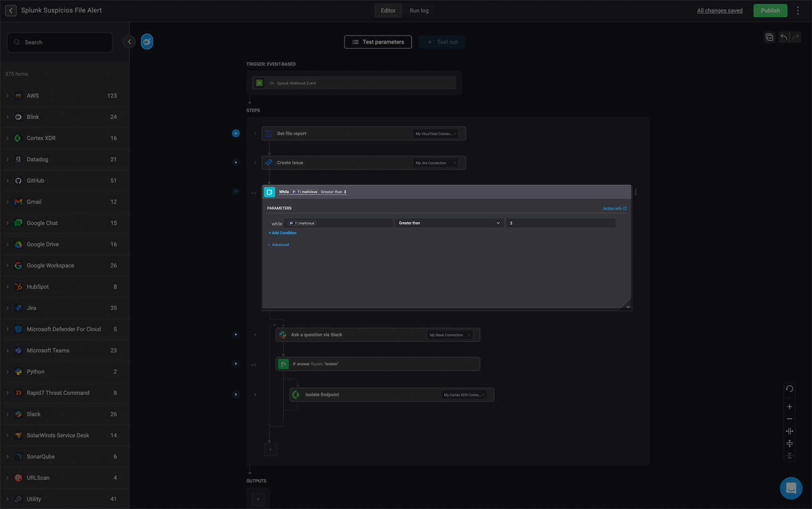
Task: Select the HubSpot integration row
Action: [x=65, y=287]
